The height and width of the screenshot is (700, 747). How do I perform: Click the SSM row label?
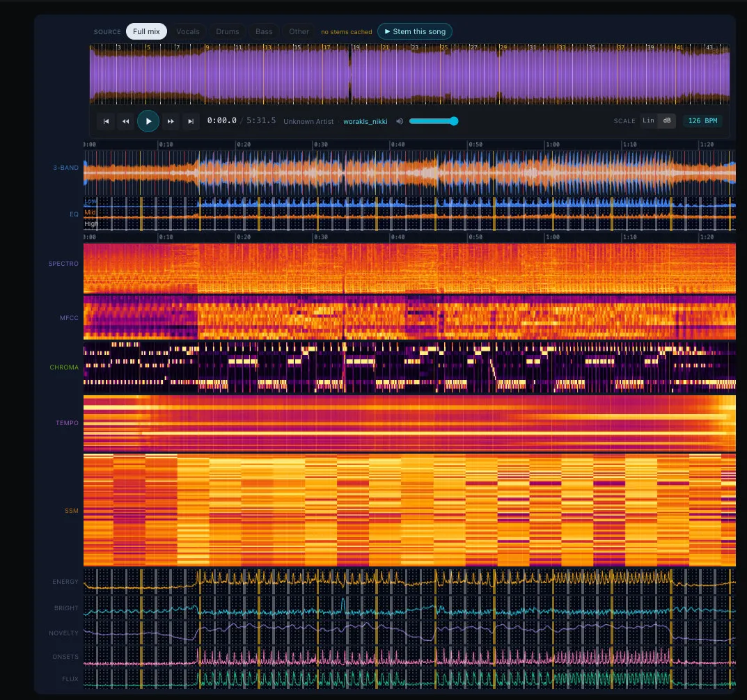[72, 511]
